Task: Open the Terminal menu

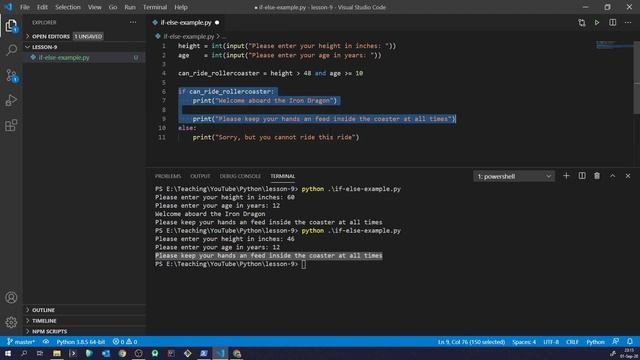Action: pos(155,7)
